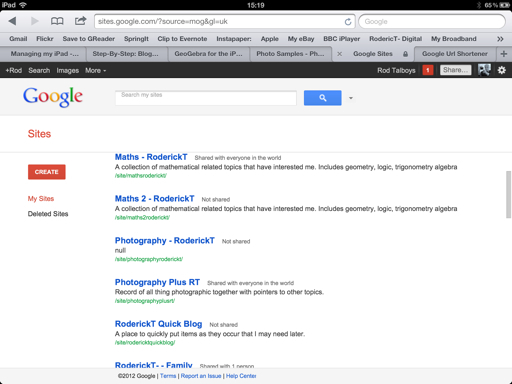The width and height of the screenshot is (512, 384).
Task: Click /site/photographyplusrt/ URL text
Action: click(145, 301)
